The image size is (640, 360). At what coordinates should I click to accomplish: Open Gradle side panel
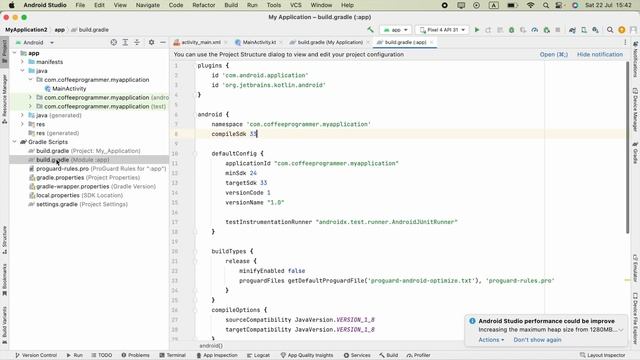click(635, 152)
